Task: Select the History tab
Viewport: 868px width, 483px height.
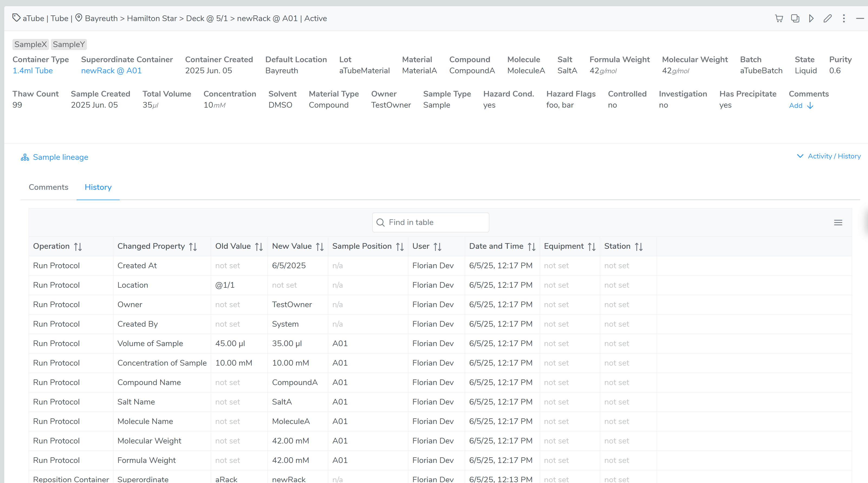Action: click(x=98, y=187)
